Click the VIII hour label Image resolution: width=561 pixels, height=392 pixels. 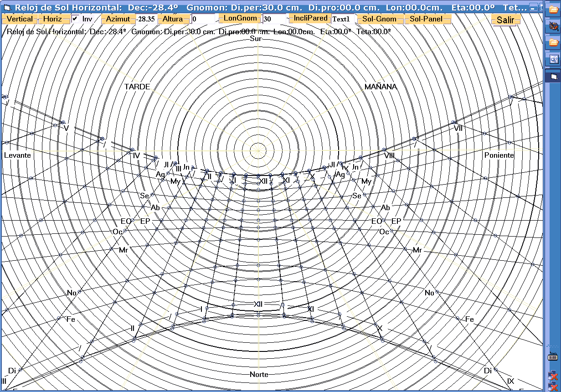click(389, 155)
